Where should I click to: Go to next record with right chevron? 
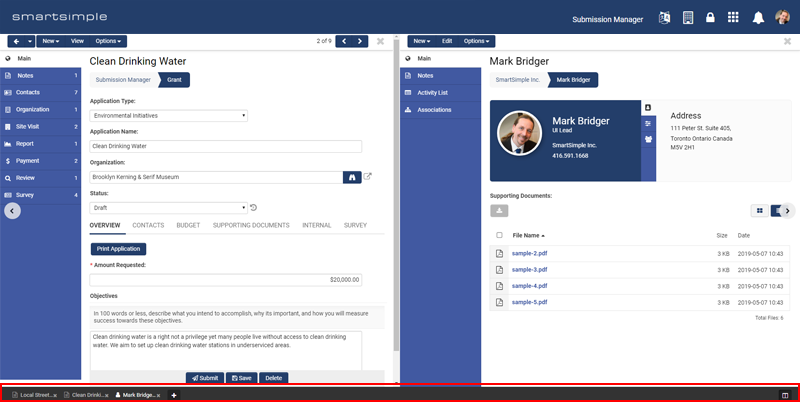point(360,41)
